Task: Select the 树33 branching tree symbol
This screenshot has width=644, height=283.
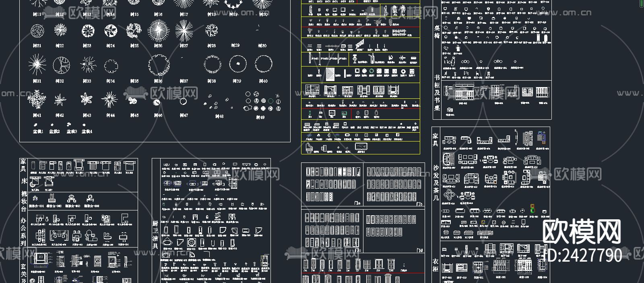Action: click(x=88, y=65)
